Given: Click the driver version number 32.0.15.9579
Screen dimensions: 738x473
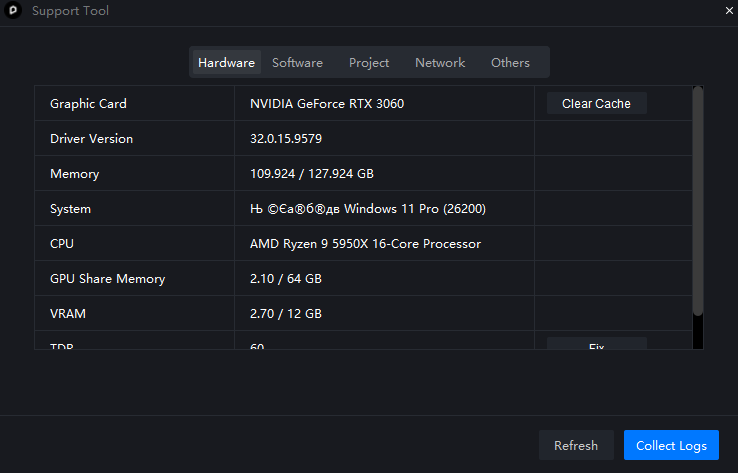Looking at the screenshot, I should tap(286, 139).
